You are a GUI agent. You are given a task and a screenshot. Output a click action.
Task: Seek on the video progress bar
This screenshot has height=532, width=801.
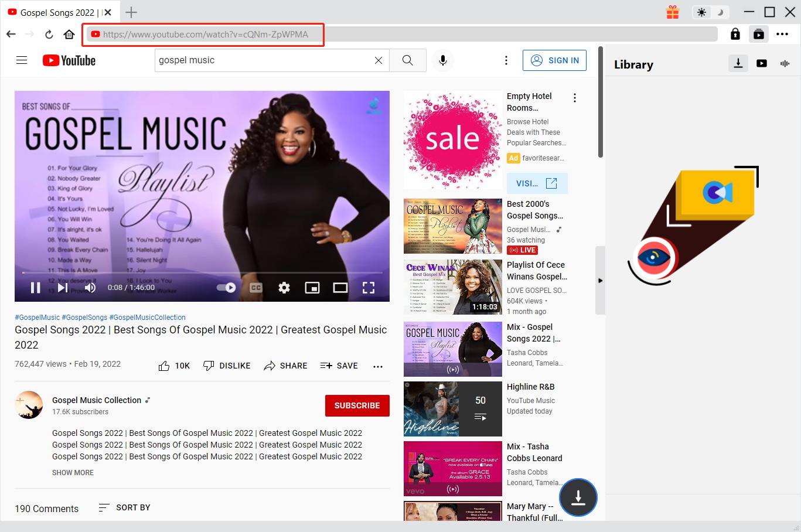coord(202,273)
